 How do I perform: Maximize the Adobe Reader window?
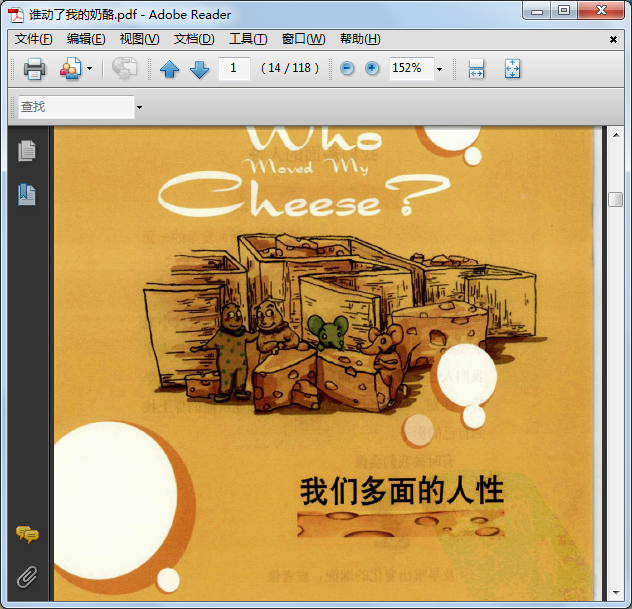pos(563,10)
